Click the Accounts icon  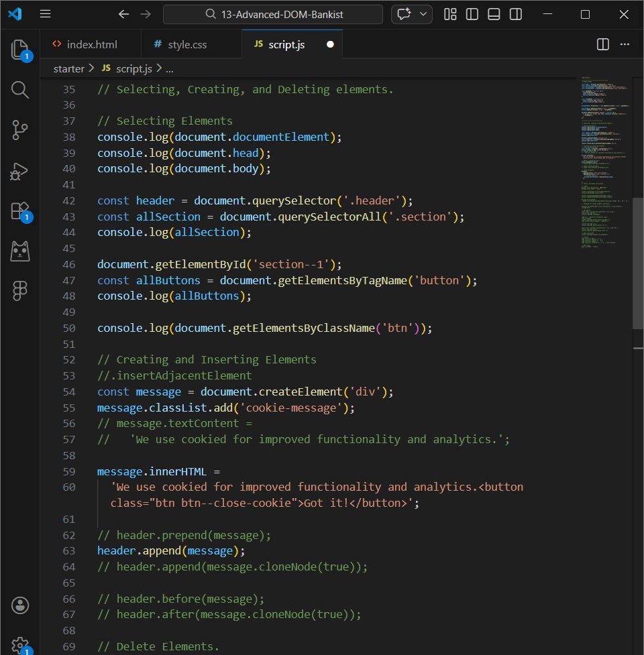[x=20, y=605]
